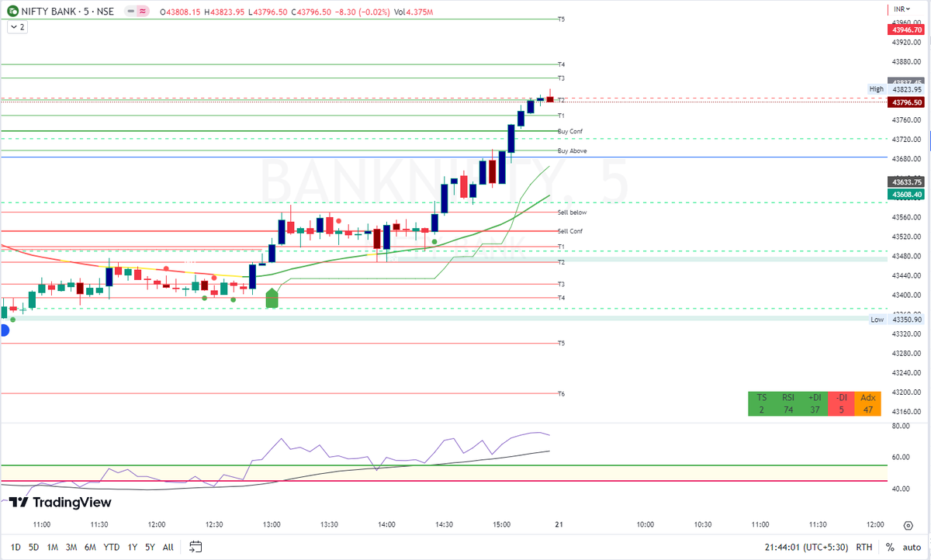Click the Buy Above line label
The width and height of the screenshot is (931, 560).
572,150
